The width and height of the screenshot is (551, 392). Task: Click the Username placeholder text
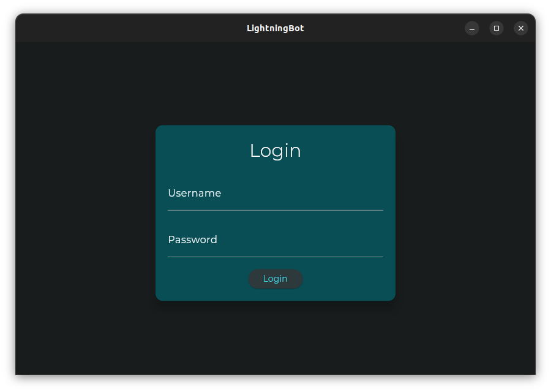194,193
